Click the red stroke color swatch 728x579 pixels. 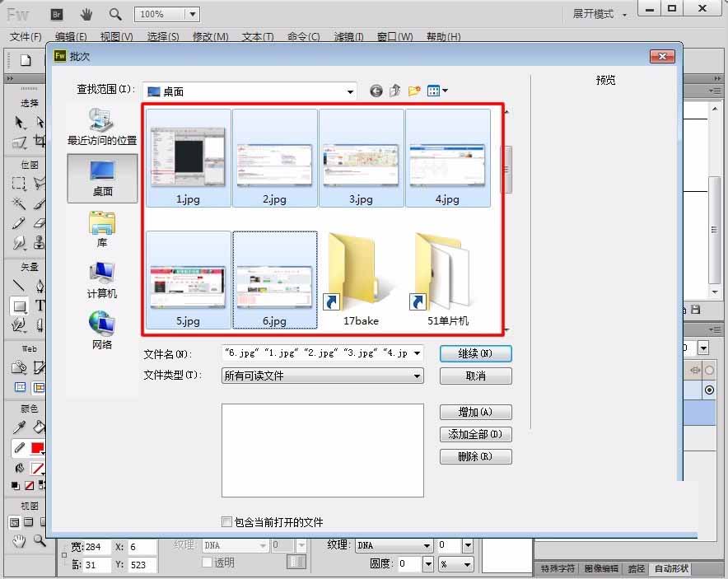(37, 447)
